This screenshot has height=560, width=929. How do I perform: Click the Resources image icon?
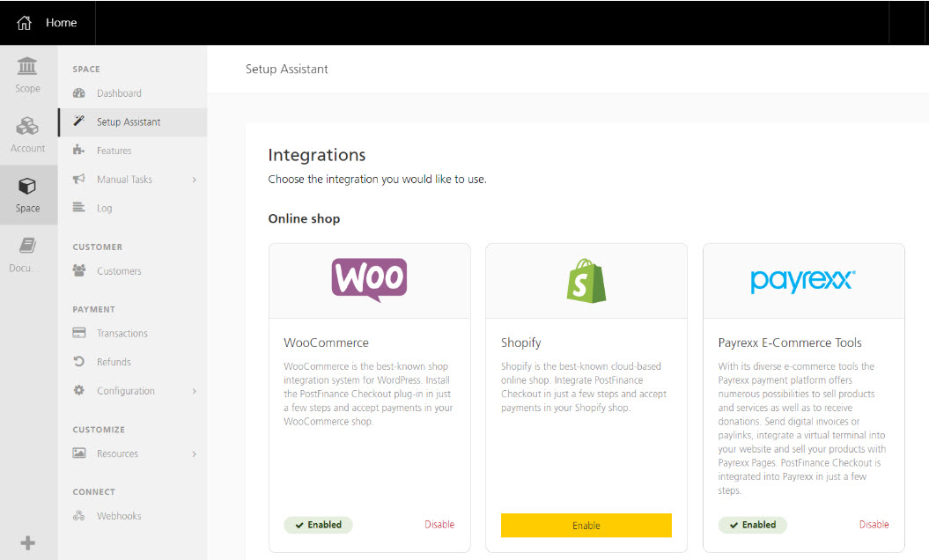(x=78, y=453)
